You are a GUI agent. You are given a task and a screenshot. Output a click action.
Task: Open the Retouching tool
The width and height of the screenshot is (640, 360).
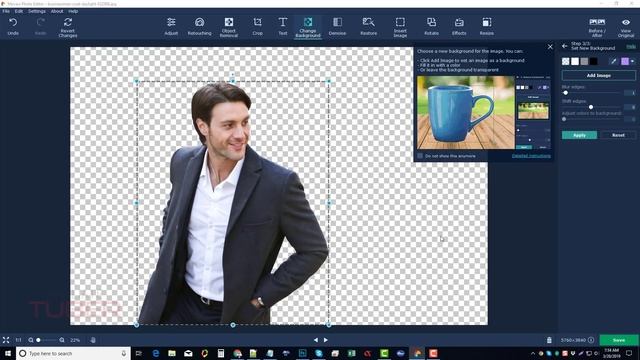(200, 27)
